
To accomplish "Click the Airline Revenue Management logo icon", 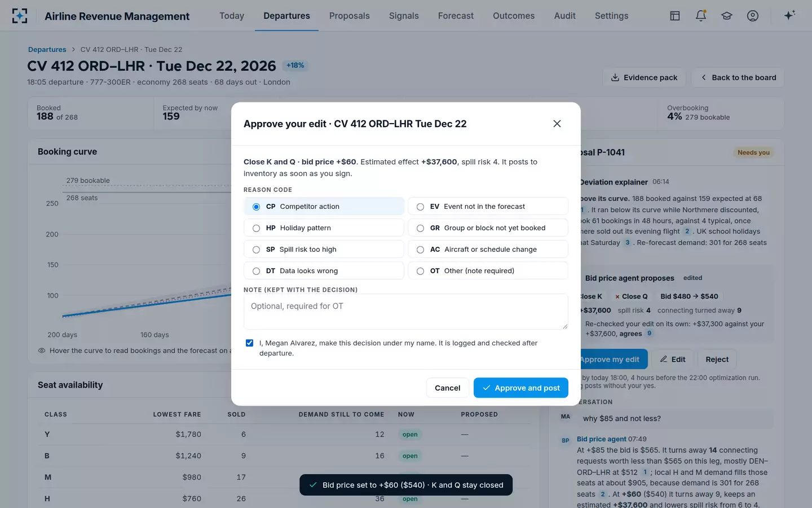I will tap(20, 16).
